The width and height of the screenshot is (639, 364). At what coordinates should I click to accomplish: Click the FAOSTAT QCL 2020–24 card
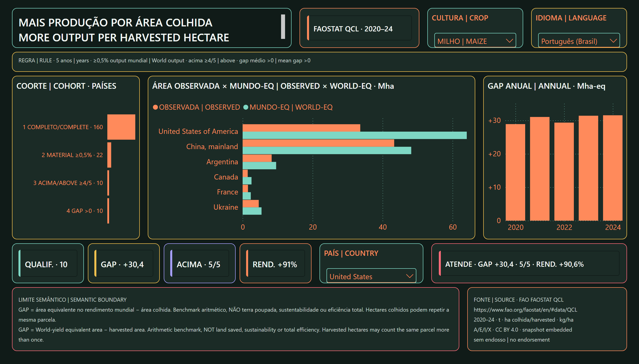[x=359, y=28]
